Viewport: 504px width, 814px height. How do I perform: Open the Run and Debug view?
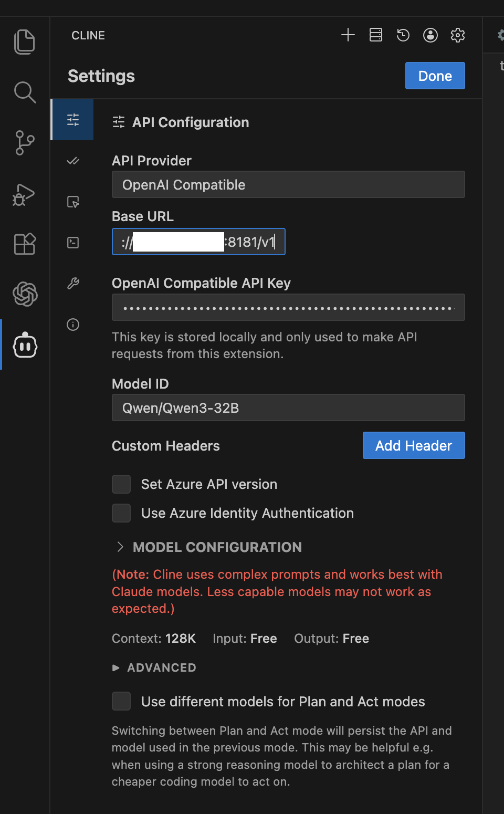(x=24, y=194)
